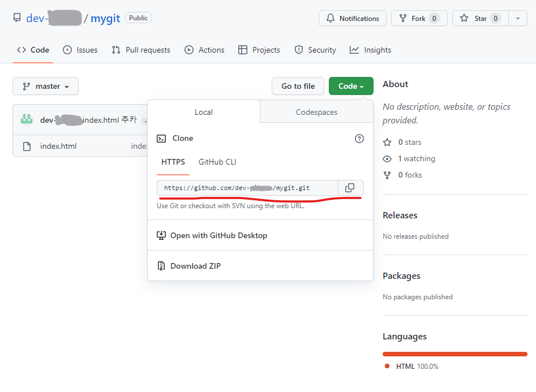The height and width of the screenshot is (392, 536).
Task: Open the Insights tab
Action: [x=370, y=50]
